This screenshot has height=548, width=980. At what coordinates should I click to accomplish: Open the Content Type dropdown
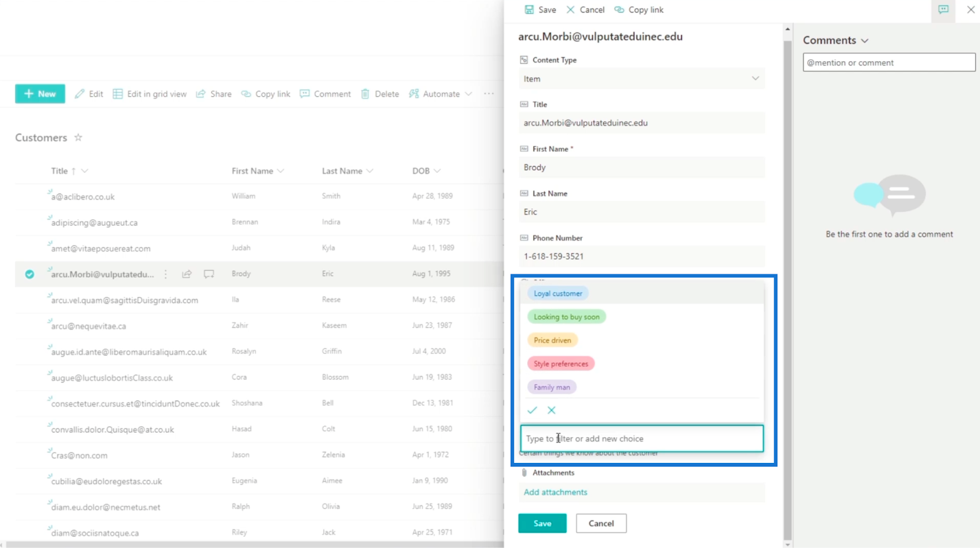point(641,79)
